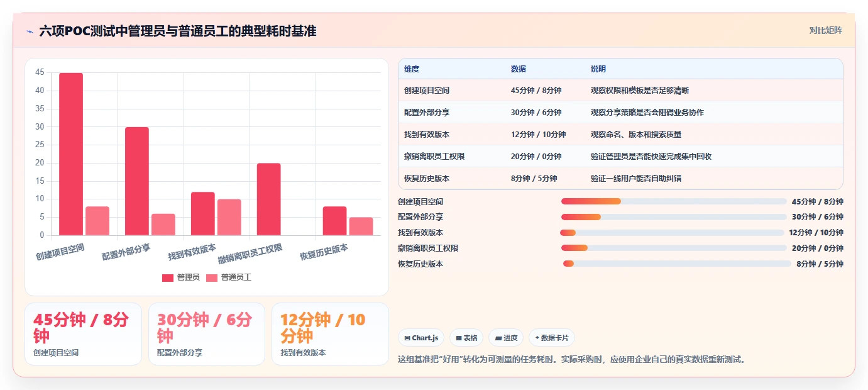Click the 数据 table column header
Image resolution: width=868 pixels, height=390 pixels.
(519, 69)
